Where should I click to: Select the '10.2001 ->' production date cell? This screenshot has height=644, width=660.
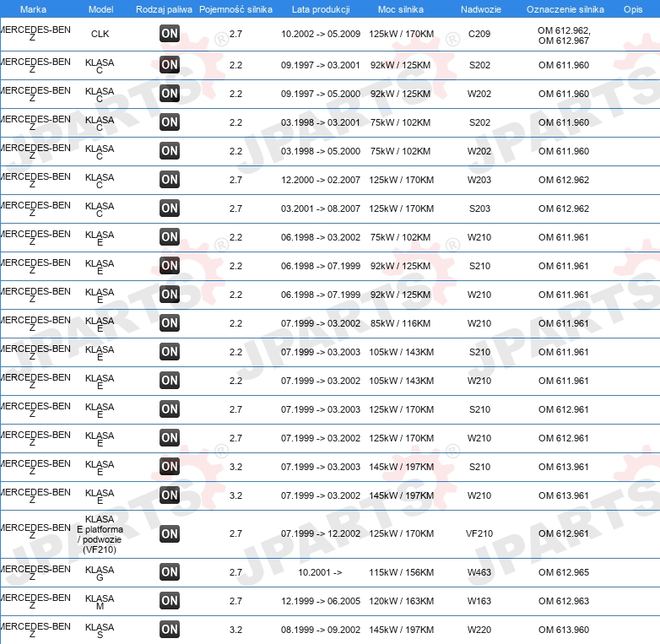320,572
